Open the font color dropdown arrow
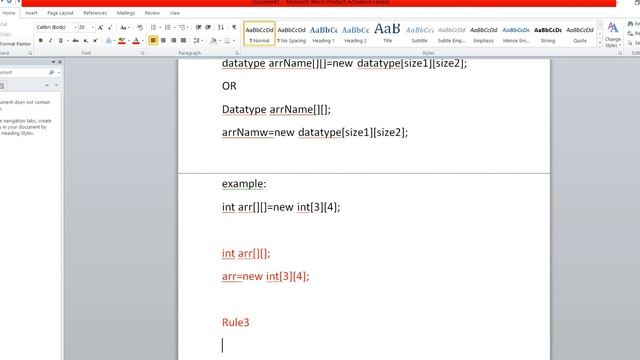The image size is (640, 360). (x=142, y=40)
